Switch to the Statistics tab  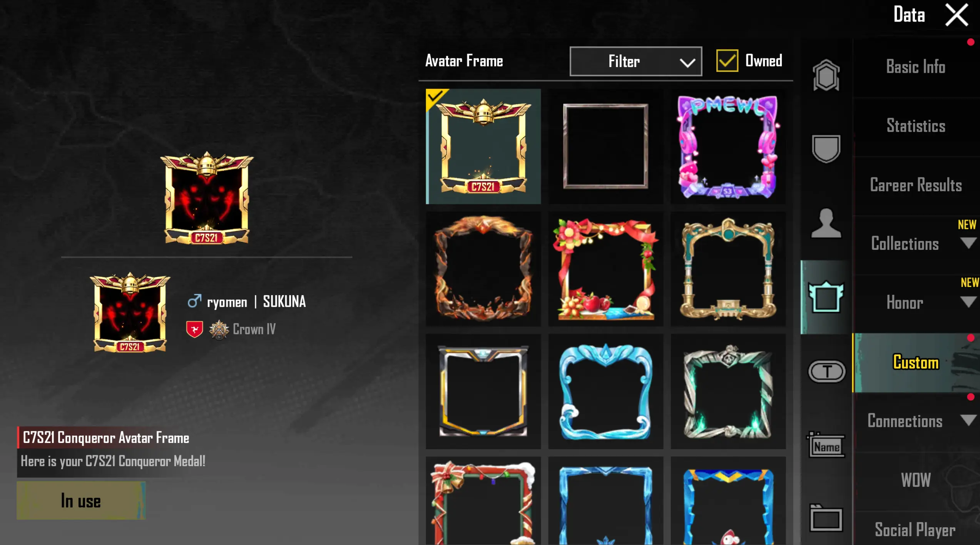click(x=916, y=126)
